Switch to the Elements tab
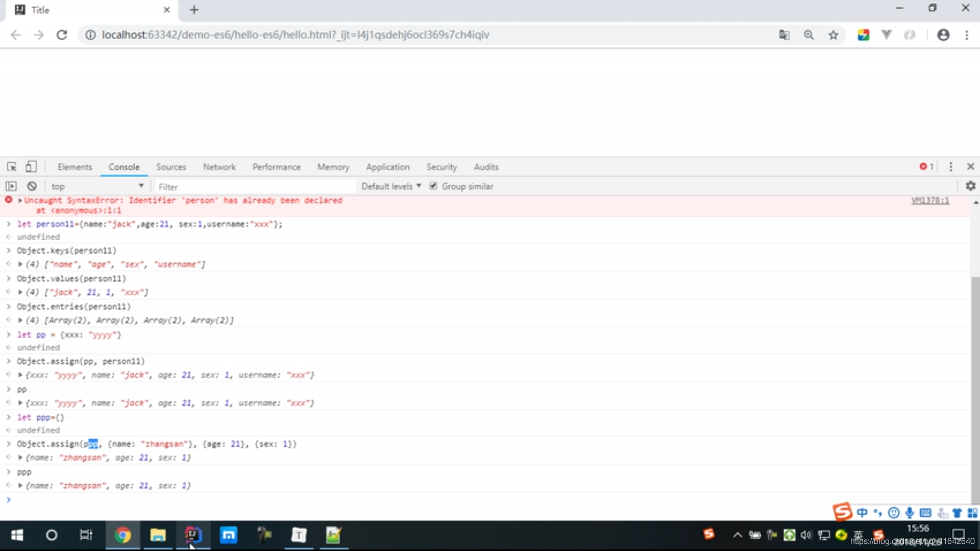This screenshot has height=551, width=980. tap(75, 167)
